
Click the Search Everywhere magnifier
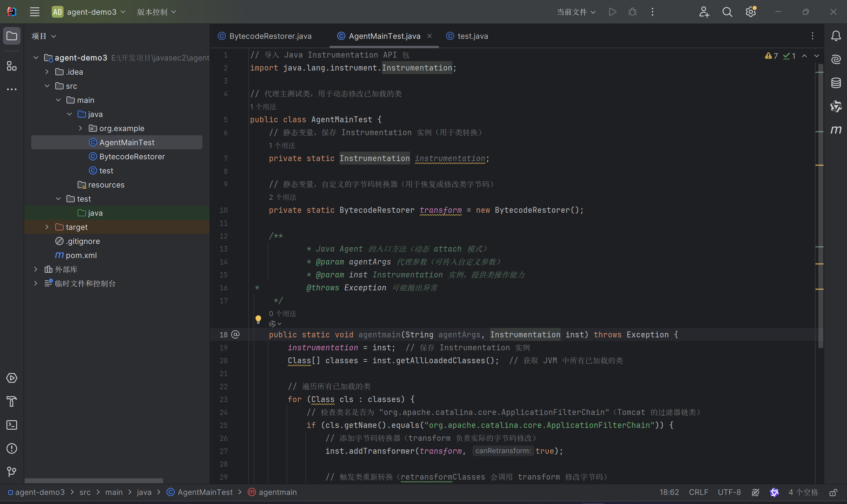(727, 12)
